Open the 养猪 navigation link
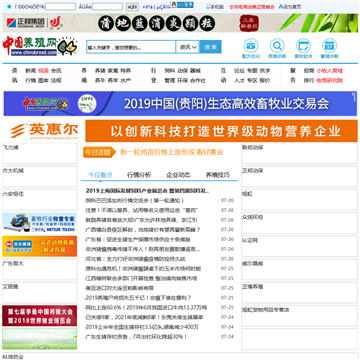The width and height of the screenshot is (360, 360). (x=100, y=71)
